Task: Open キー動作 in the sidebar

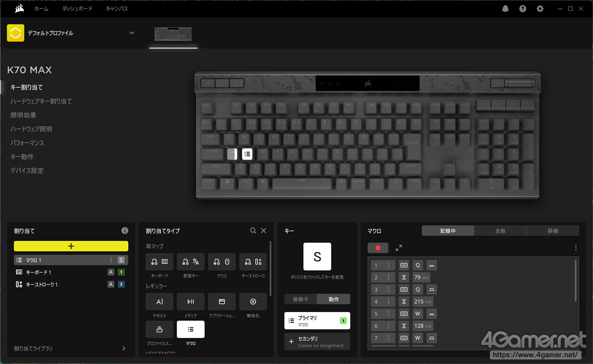Action: [22, 157]
